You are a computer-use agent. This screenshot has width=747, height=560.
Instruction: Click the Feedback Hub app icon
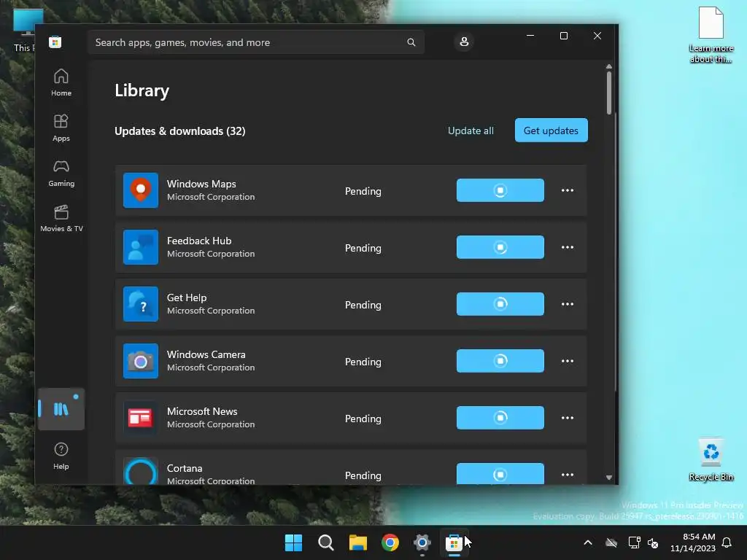pyautogui.click(x=141, y=247)
